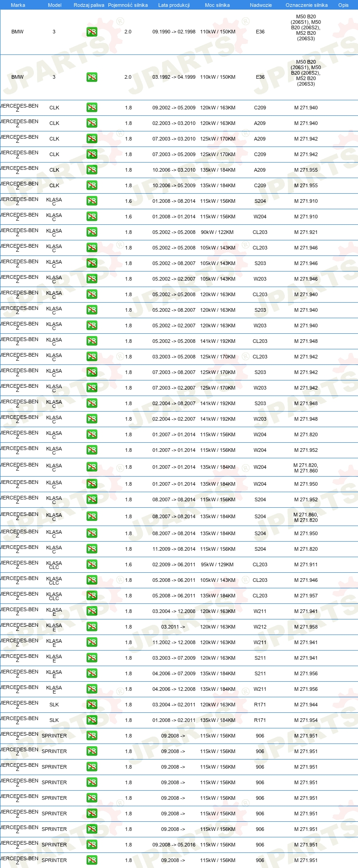Select the '03.2004 -> 02.2011' date cell

[x=174, y=705]
